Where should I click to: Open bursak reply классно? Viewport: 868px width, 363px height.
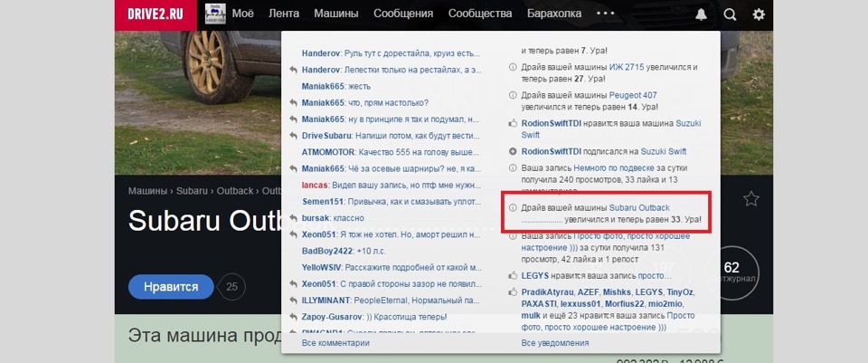pos(334,218)
